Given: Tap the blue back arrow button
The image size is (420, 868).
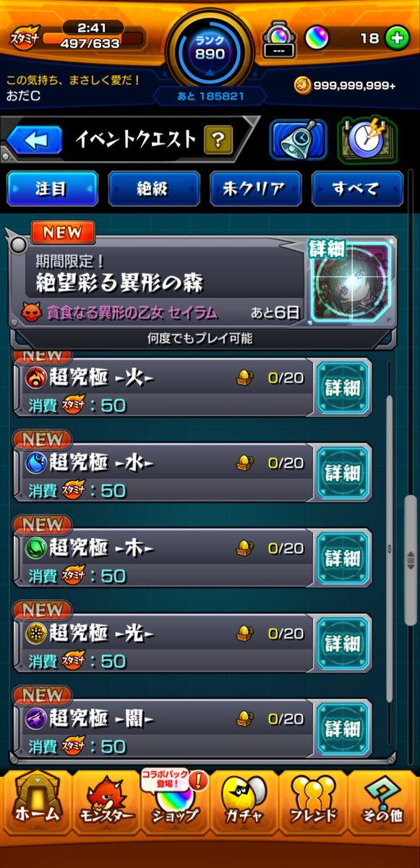Looking at the screenshot, I should [x=34, y=140].
